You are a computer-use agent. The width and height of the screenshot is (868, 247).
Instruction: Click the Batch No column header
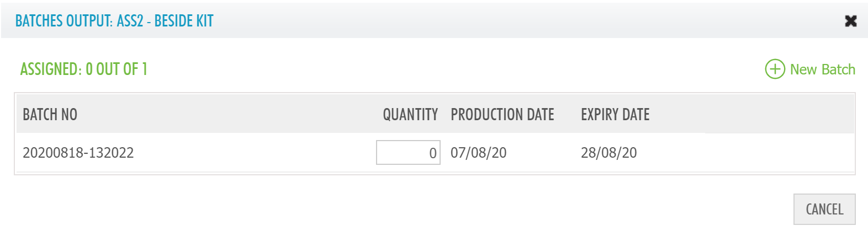[50, 115]
